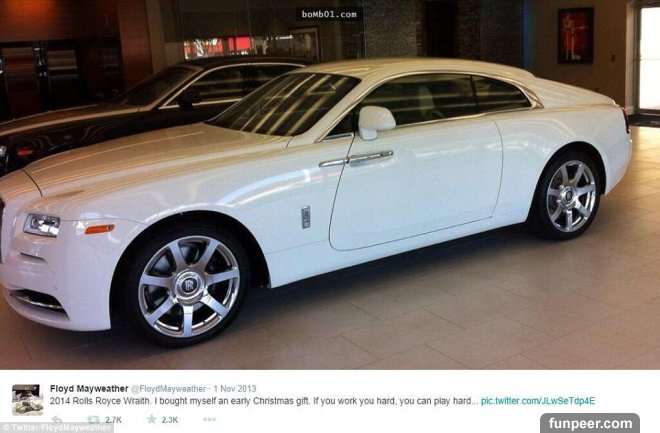The width and height of the screenshot is (660, 433).
Task: Click the rear wheel of white Wraith
Action: point(568,196)
